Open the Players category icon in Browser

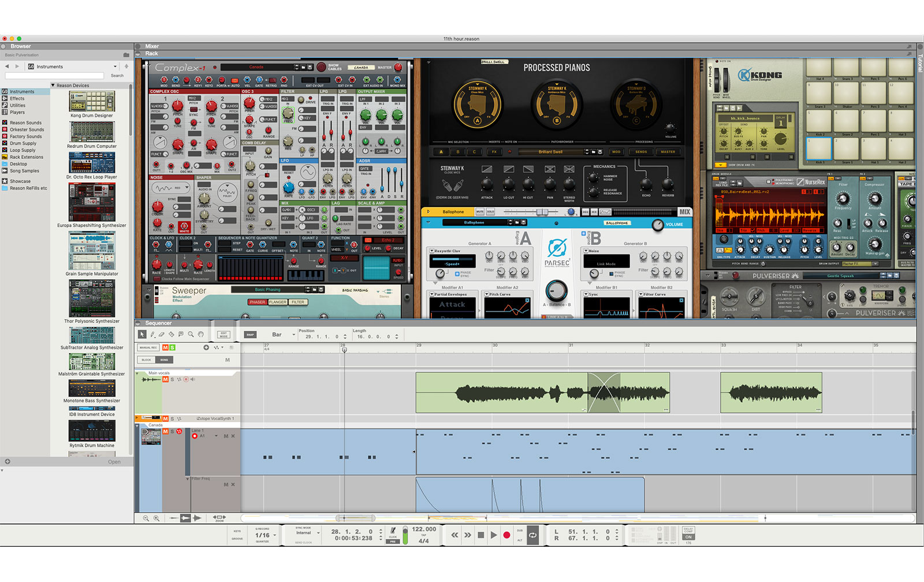(5, 112)
